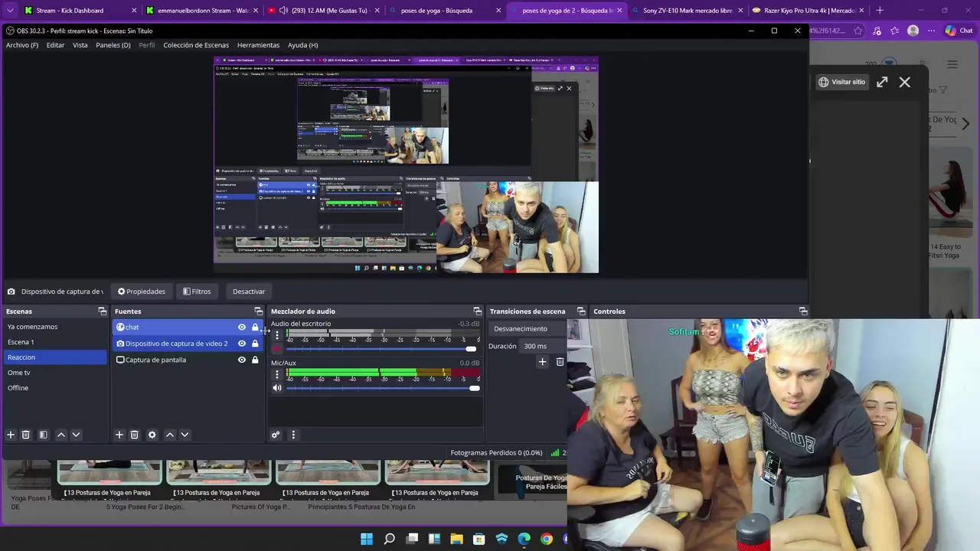This screenshot has width=980, height=551.
Task: Open Desvanecimiento transition dropdown
Action: (528, 329)
